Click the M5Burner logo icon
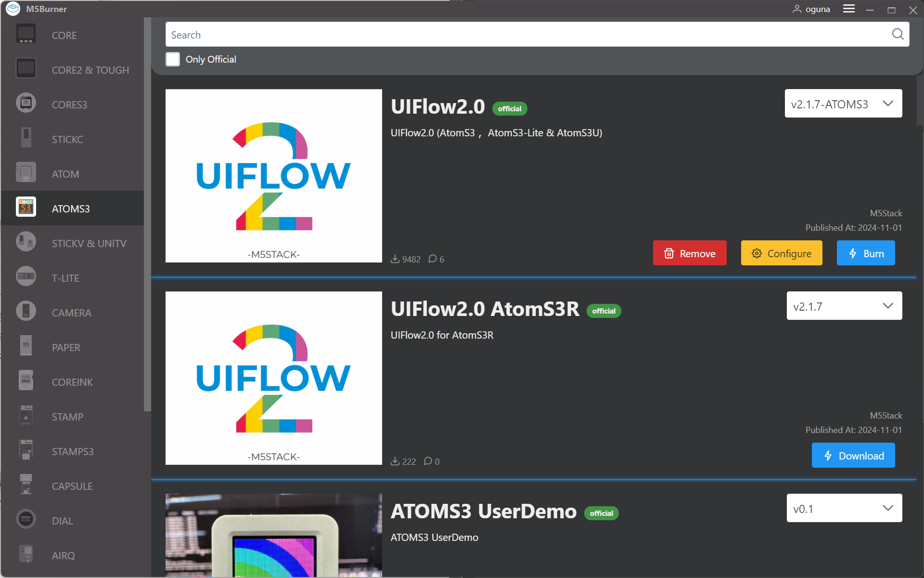The image size is (924, 578). pos(13,9)
